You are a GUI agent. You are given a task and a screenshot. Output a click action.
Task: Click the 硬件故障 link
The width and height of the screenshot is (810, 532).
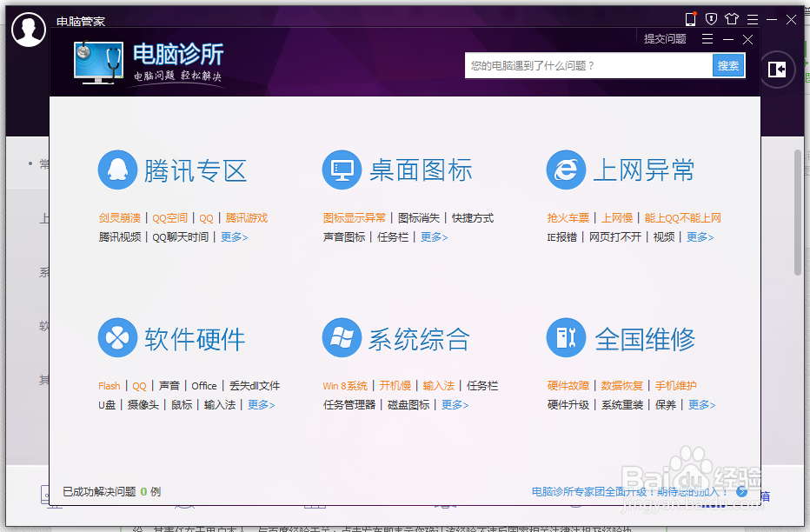(x=568, y=386)
